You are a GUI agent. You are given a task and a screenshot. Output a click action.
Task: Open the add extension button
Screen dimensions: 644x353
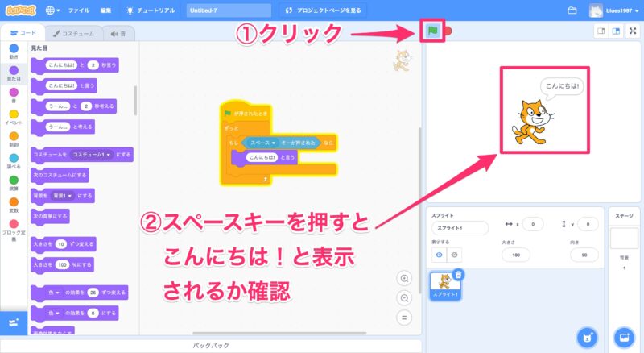[x=13, y=322]
